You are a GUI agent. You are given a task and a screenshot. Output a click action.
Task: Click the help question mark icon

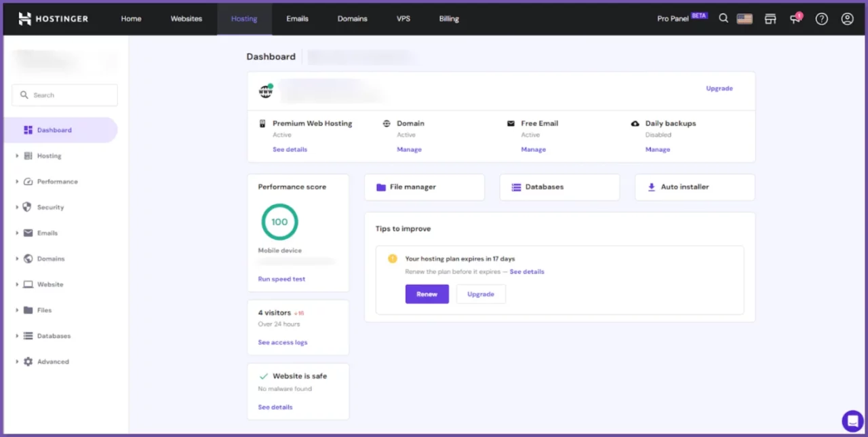[821, 19]
